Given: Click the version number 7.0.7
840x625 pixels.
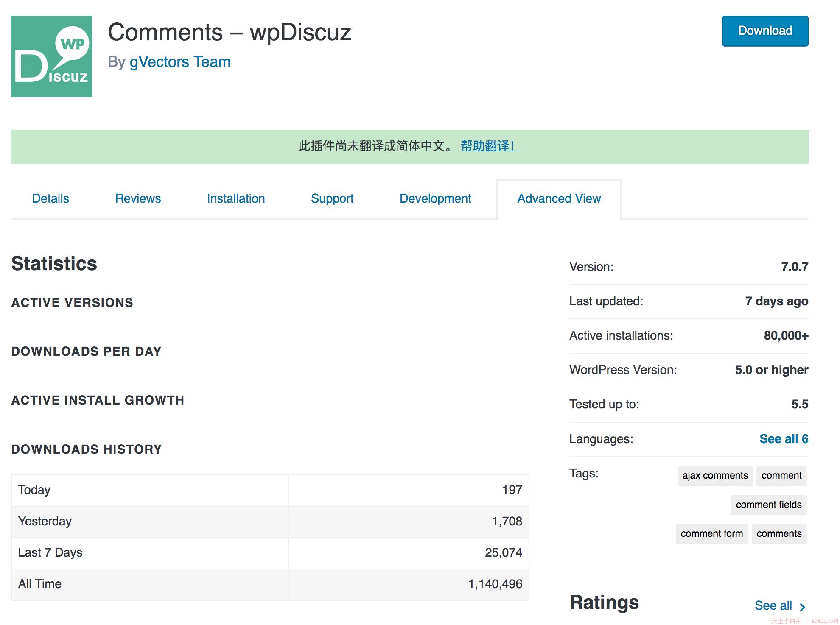Looking at the screenshot, I should click(x=795, y=267).
